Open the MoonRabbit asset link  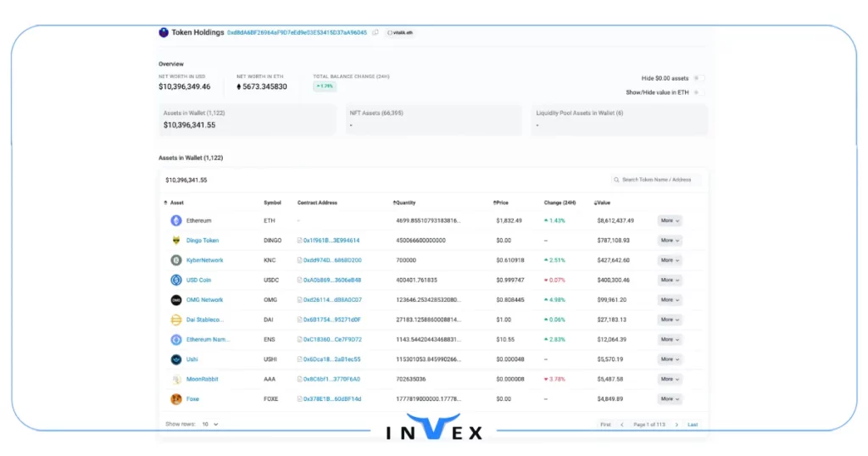[202, 380]
